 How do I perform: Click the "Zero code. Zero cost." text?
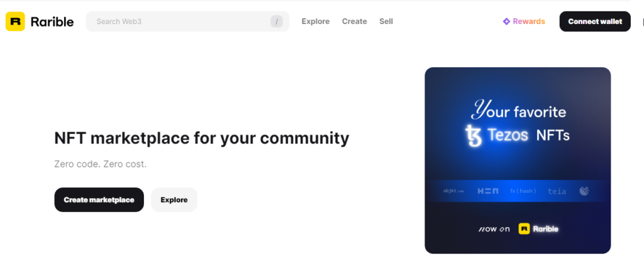click(100, 164)
